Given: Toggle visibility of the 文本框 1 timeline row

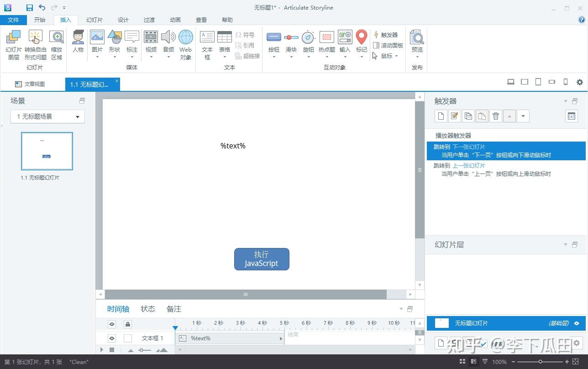Looking at the screenshot, I should [112, 338].
